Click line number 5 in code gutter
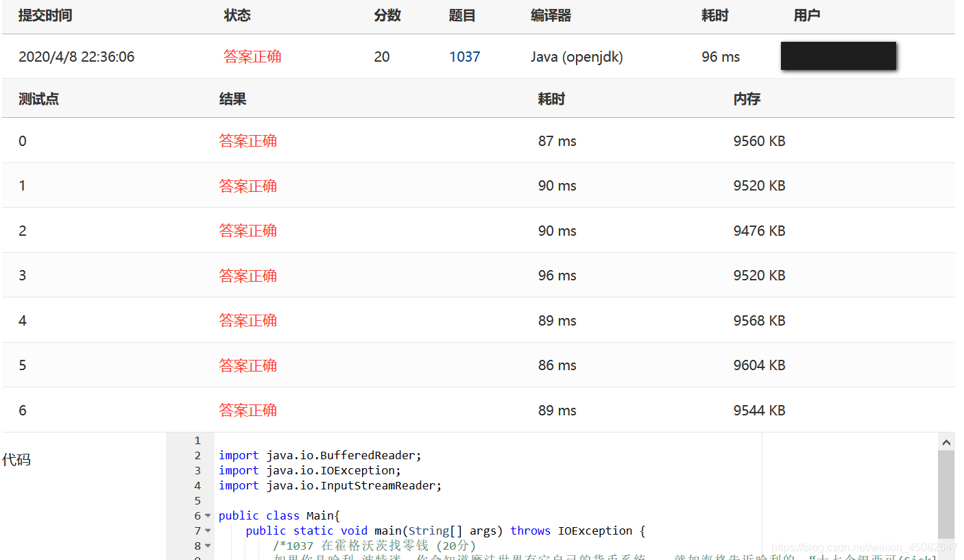964x560 pixels. tap(197, 500)
